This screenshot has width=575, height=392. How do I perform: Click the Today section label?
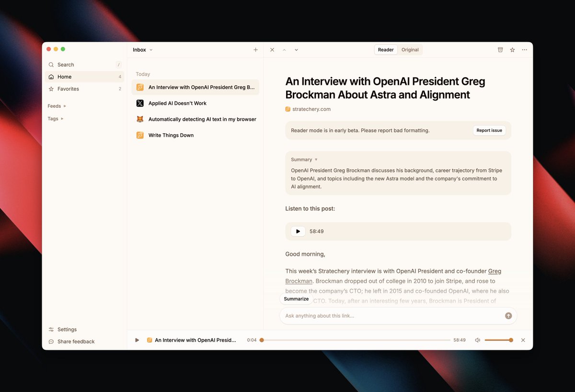click(x=143, y=74)
